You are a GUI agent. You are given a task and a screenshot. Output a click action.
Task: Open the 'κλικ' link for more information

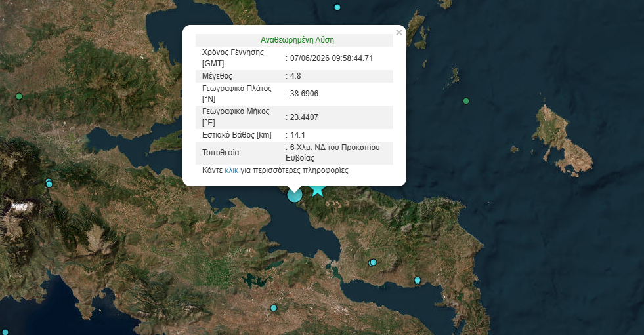point(231,170)
